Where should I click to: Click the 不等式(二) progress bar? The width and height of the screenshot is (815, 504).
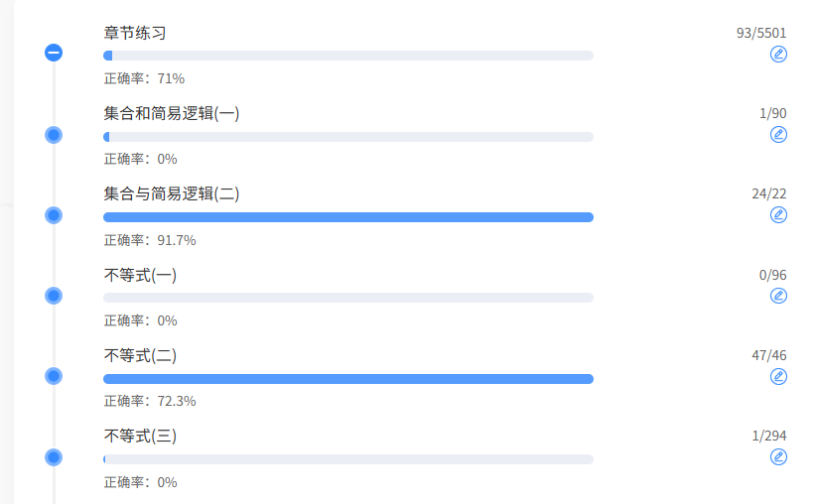347,379
